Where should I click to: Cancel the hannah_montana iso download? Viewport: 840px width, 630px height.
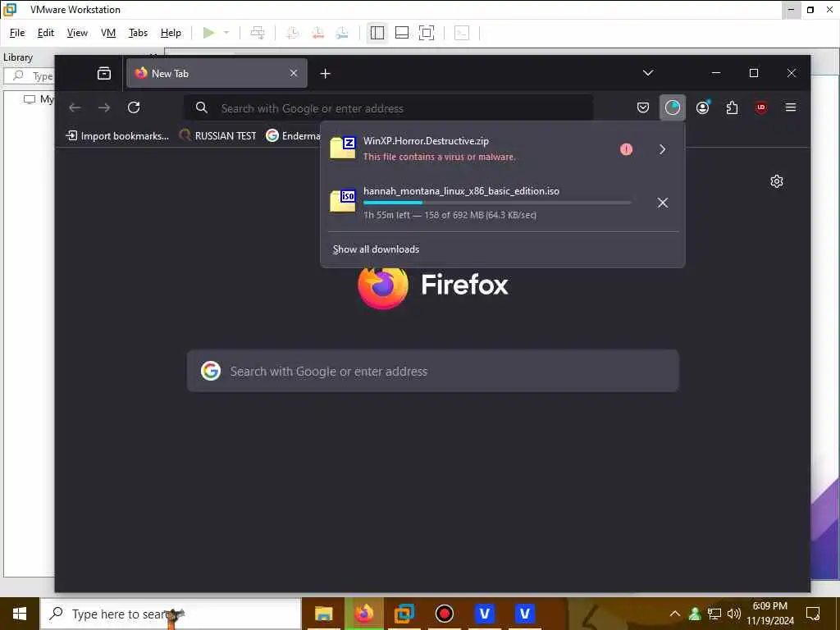click(x=663, y=203)
